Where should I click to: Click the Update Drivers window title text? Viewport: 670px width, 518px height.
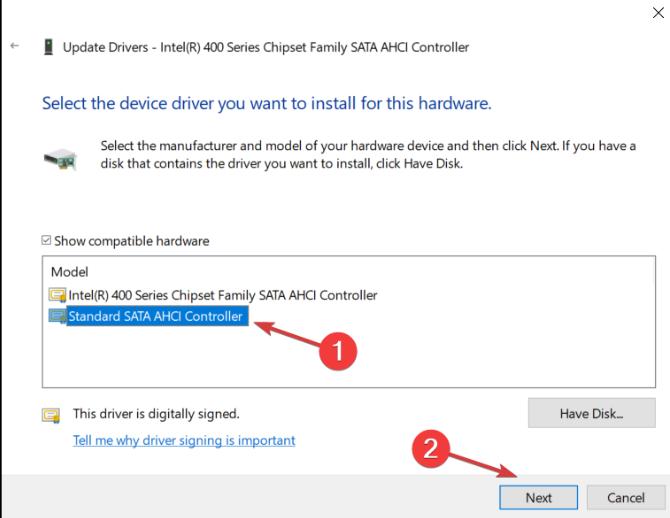(266, 47)
